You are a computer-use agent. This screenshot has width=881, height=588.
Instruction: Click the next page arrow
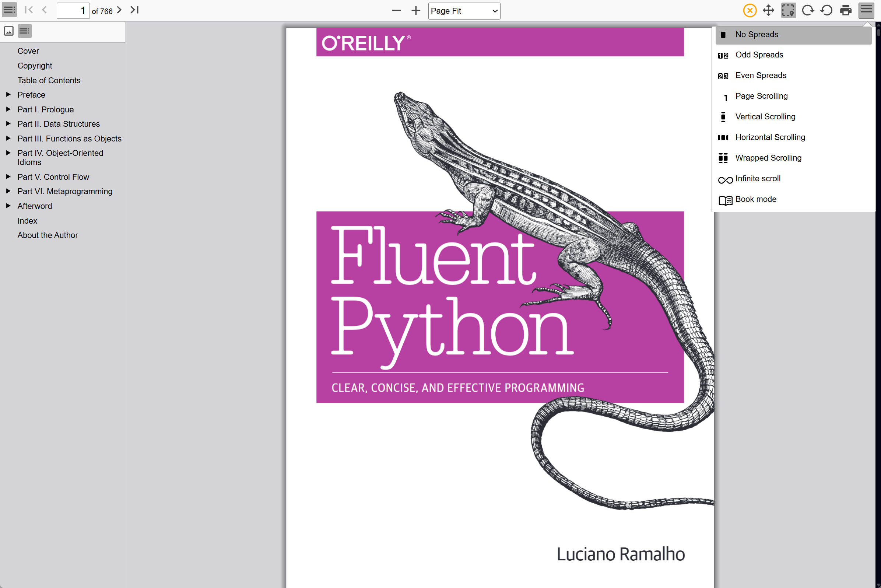pos(119,10)
